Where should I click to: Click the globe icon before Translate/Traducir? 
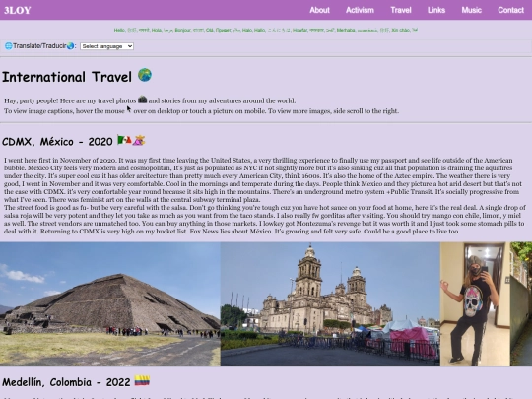pos(9,45)
